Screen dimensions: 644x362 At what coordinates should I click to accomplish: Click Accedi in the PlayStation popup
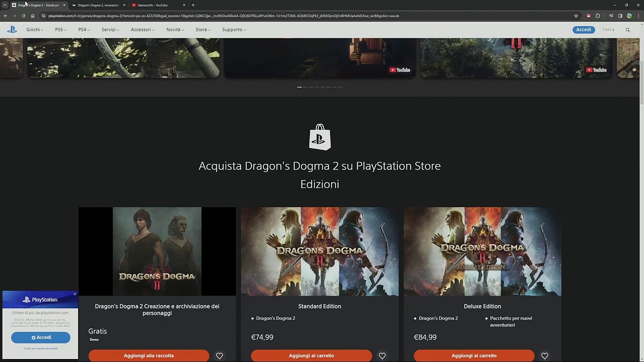pos(41,337)
